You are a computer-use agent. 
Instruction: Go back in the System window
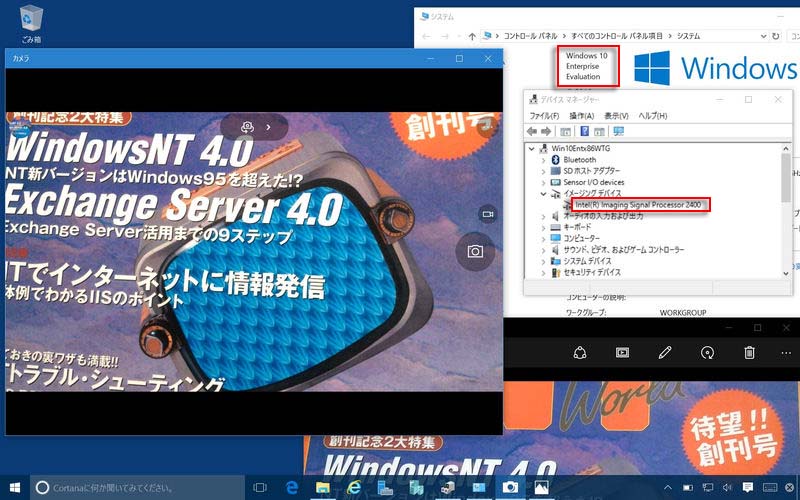click(x=427, y=36)
